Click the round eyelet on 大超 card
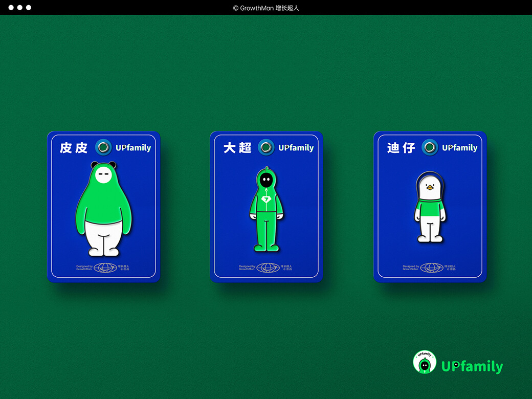The image size is (532, 399). pyautogui.click(x=266, y=148)
